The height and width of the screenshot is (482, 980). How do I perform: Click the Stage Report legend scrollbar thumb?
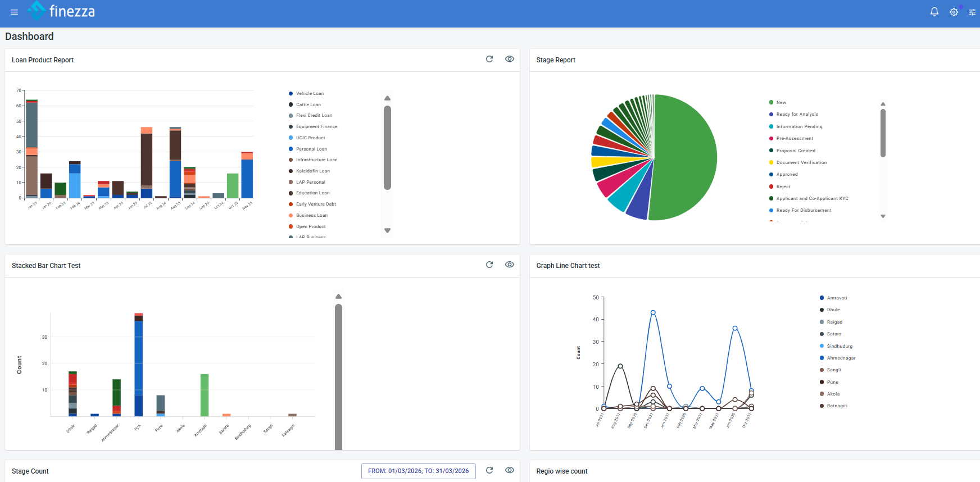(883, 133)
